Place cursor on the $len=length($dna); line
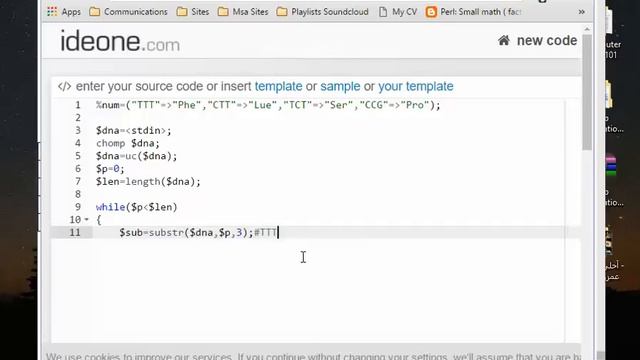The height and width of the screenshot is (360, 640). 148,182
